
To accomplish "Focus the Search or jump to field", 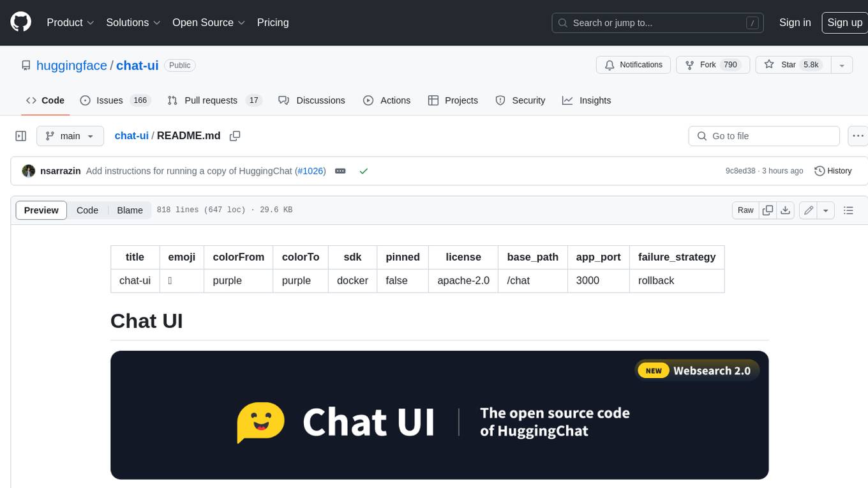I will [x=657, y=22].
